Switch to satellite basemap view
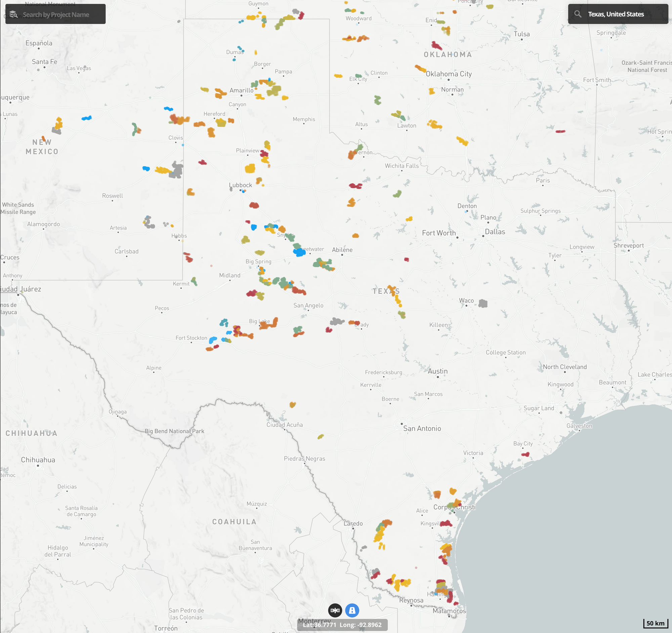Image resolution: width=672 pixels, height=633 pixels. pos(335,611)
